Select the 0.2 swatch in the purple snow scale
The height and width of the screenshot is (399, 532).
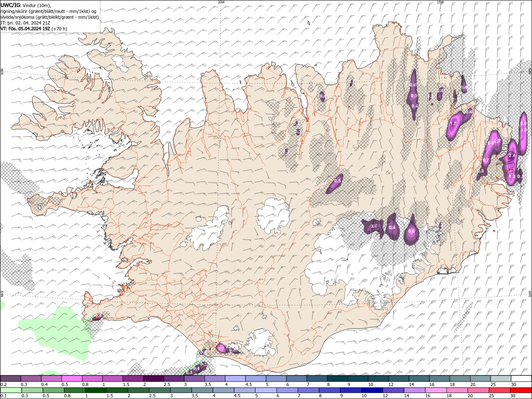10,379
